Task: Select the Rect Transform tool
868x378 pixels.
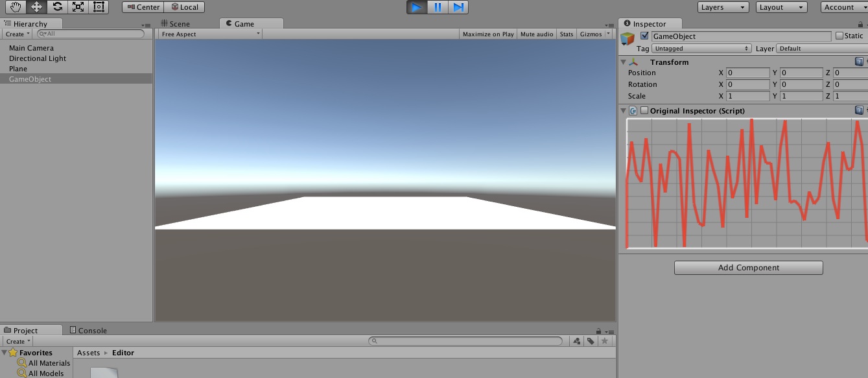Action: [99, 6]
